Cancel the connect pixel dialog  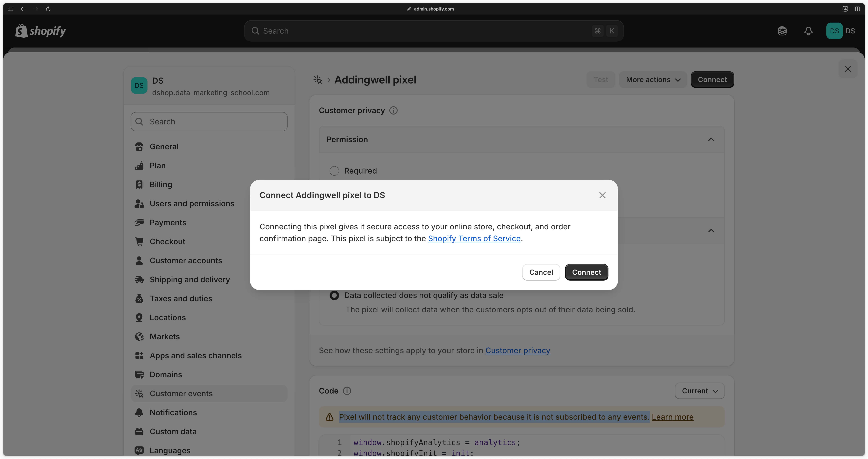[541, 272]
